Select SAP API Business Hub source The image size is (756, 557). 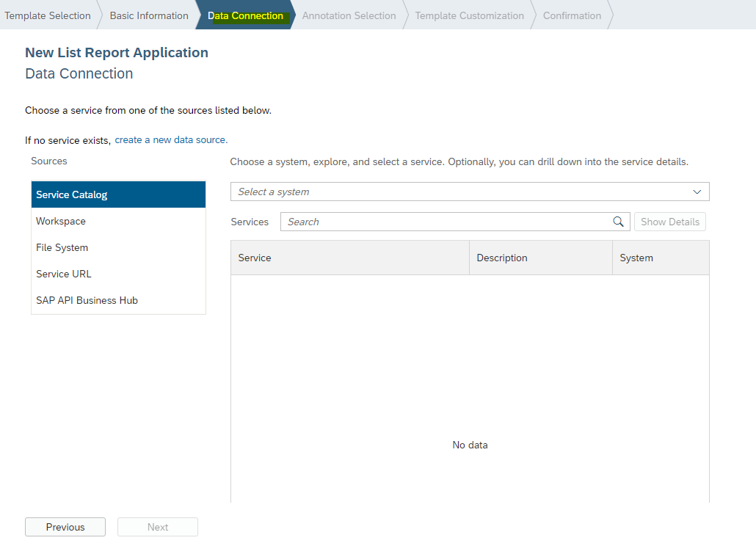(x=118, y=300)
